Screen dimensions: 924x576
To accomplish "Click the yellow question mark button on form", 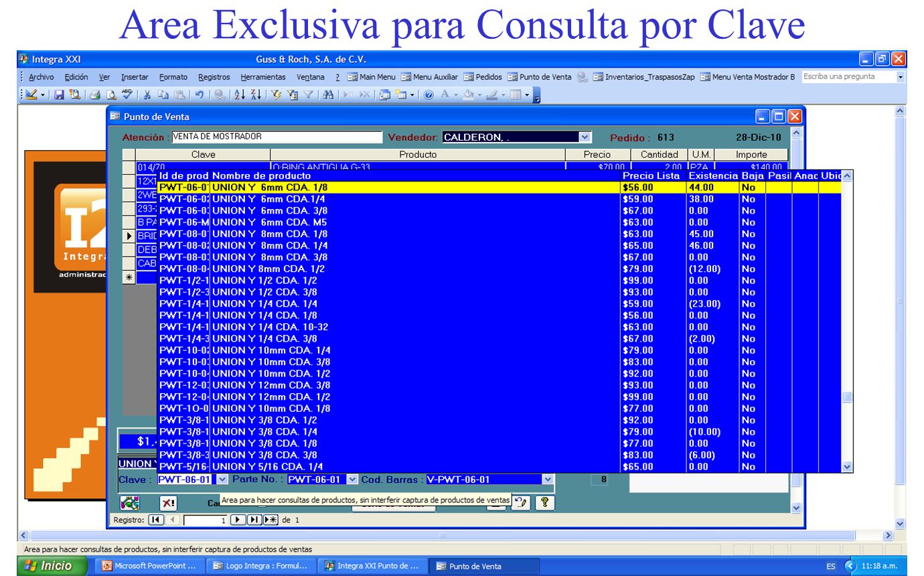I will click(546, 502).
